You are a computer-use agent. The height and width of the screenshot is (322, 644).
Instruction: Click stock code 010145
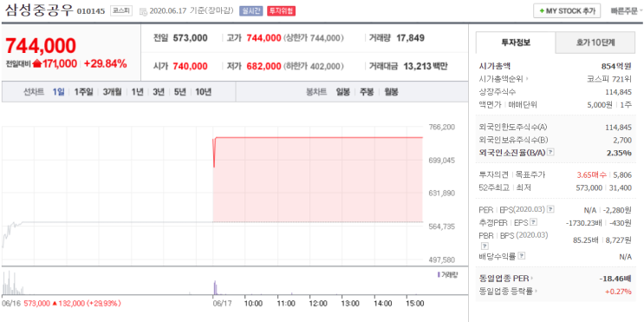[x=91, y=12]
